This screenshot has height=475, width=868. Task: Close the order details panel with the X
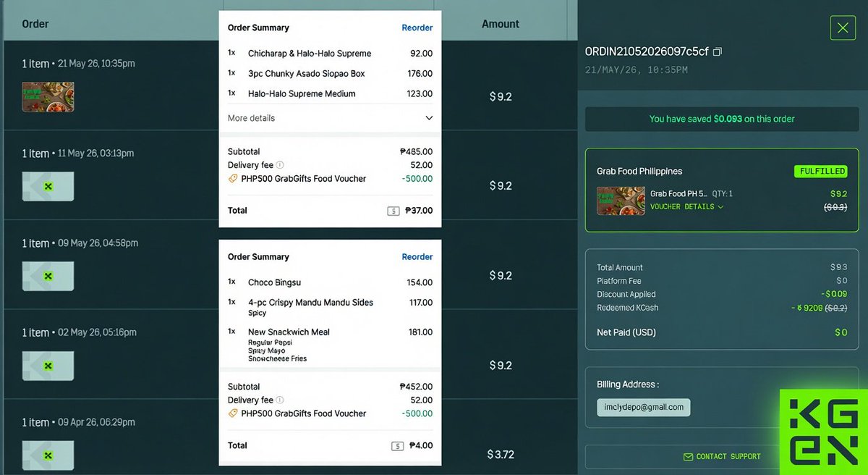point(843,28)
